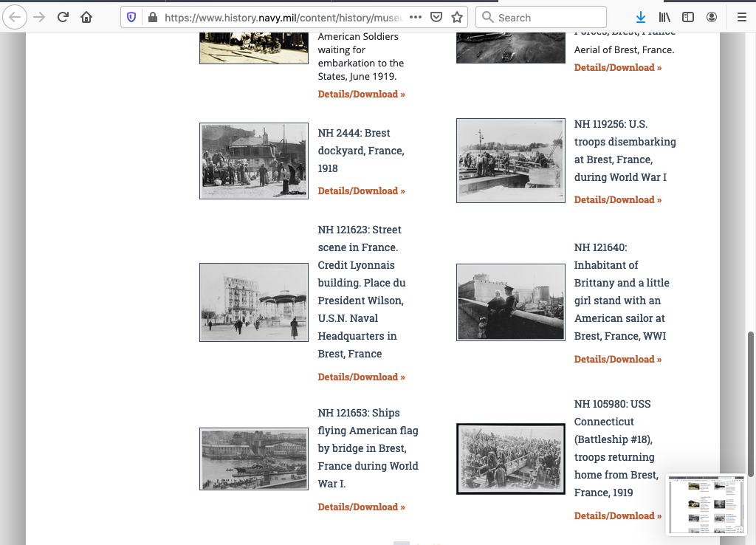Open the hamburger application menu
This screenshot has width=756, height=545.
coord(741,17)
